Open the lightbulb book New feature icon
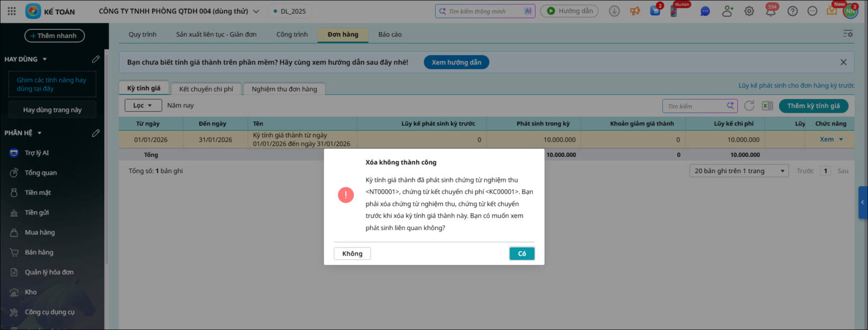868x330 pixels. click(832, 11)
